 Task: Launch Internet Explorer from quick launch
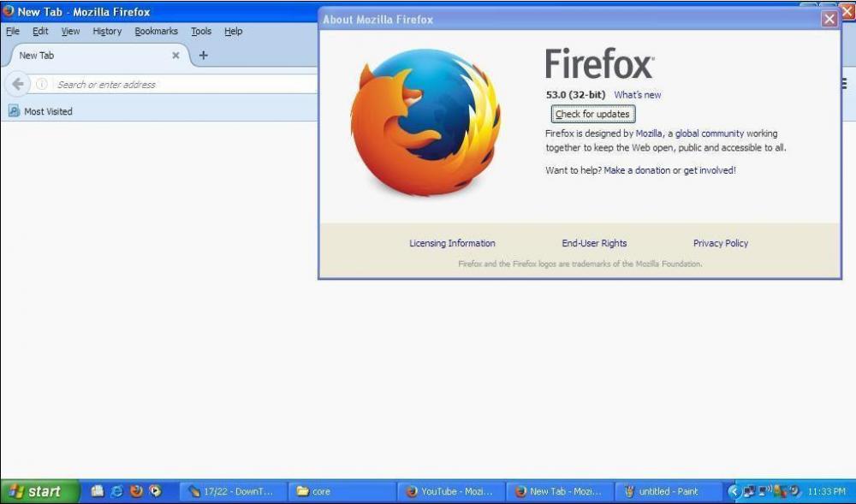click(x=116, y=491)
